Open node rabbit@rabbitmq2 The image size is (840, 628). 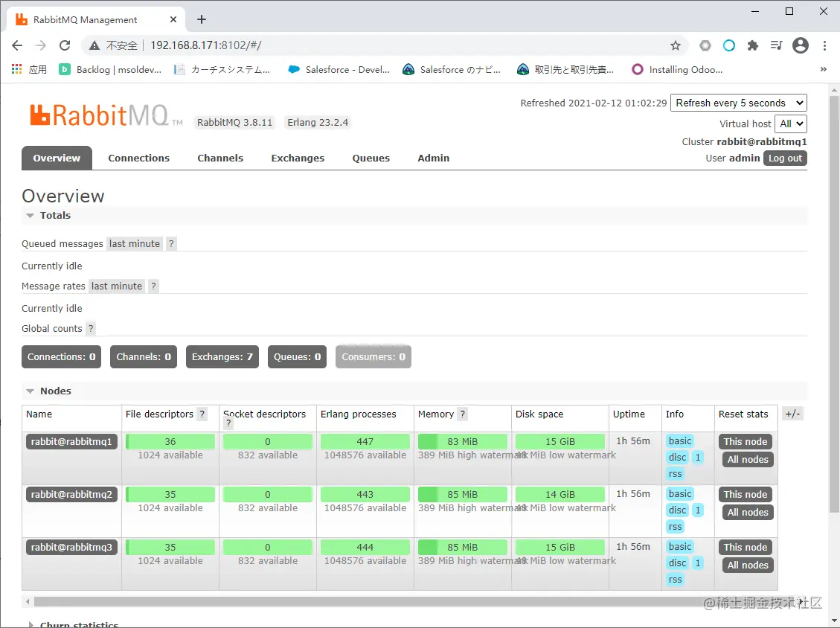click(71, 495)
